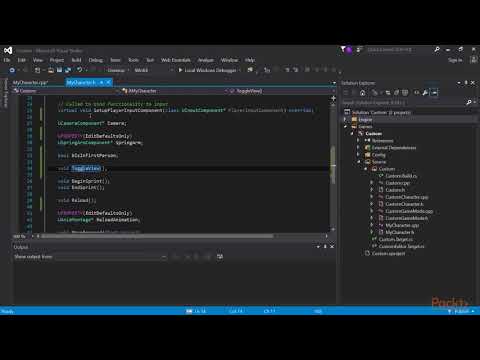Click the Open File toolbar icon
This screenshot has height=360, width=480.
51,70
